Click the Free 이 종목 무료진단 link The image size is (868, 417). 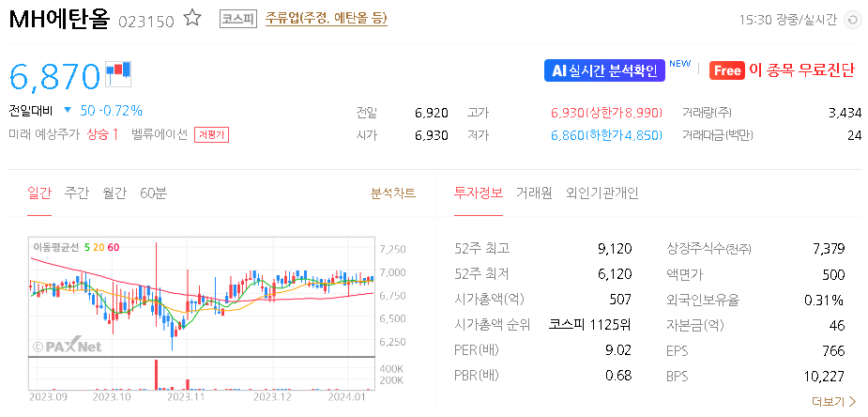coord(783,70)
